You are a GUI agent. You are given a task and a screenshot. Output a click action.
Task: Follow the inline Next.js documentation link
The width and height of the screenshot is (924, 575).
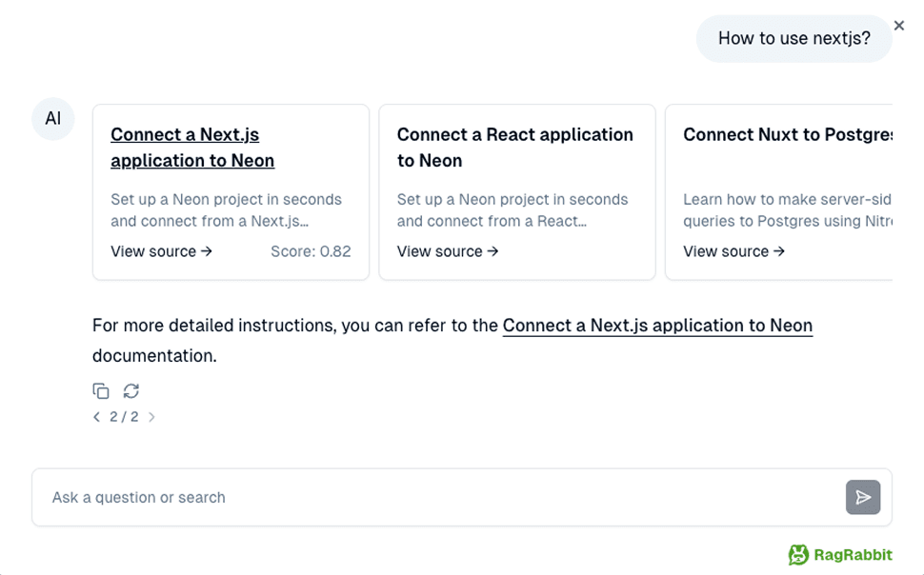coord(657,326)
